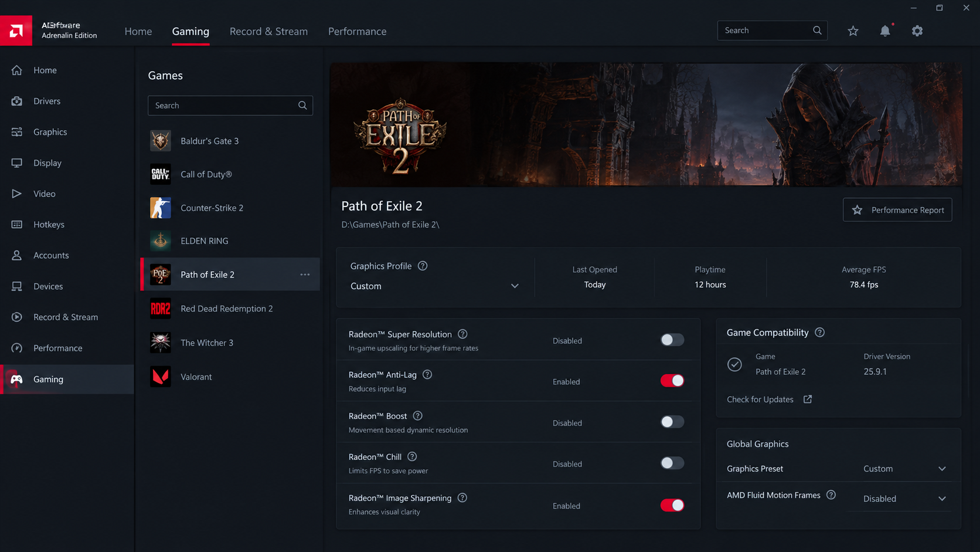This screenshot has height=552, width=980.
Task: Disable Radeon Anti-Lag toggle
Action: click(672, 381)
